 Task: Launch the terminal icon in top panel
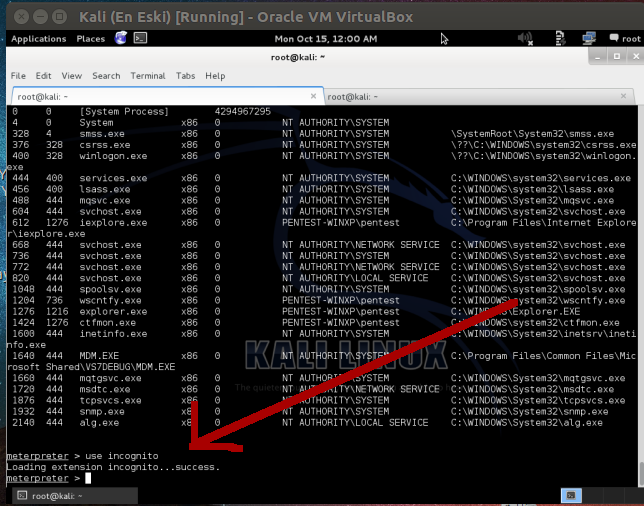[x=140, y=38]
